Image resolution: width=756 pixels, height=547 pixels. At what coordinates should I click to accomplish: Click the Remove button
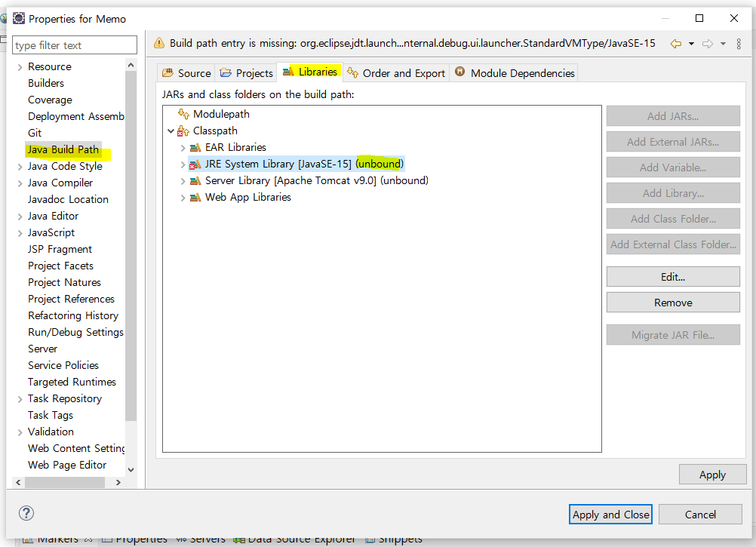point(673,303)
